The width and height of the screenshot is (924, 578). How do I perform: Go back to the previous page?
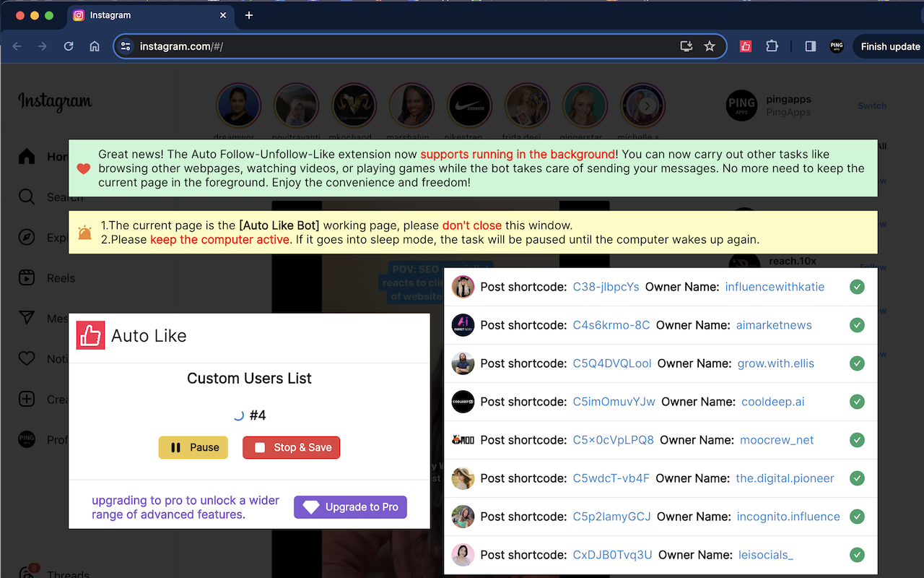(x=17, y=46)
